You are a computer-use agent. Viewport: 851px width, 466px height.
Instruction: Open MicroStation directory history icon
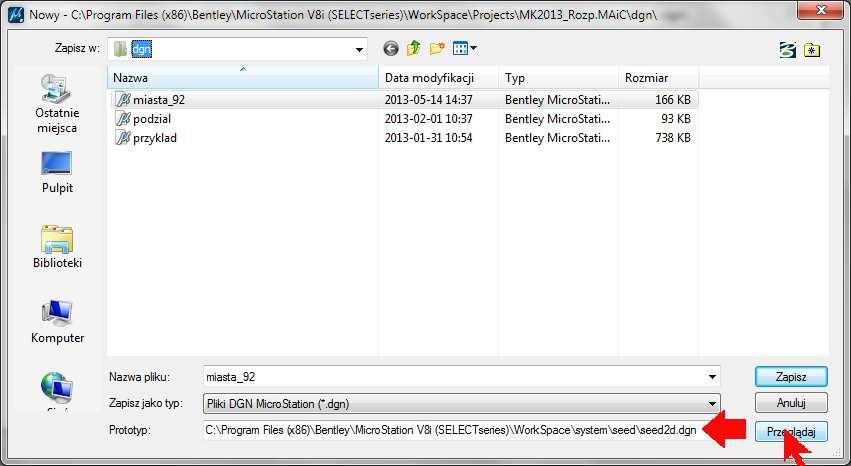click(x=788, y=50)
